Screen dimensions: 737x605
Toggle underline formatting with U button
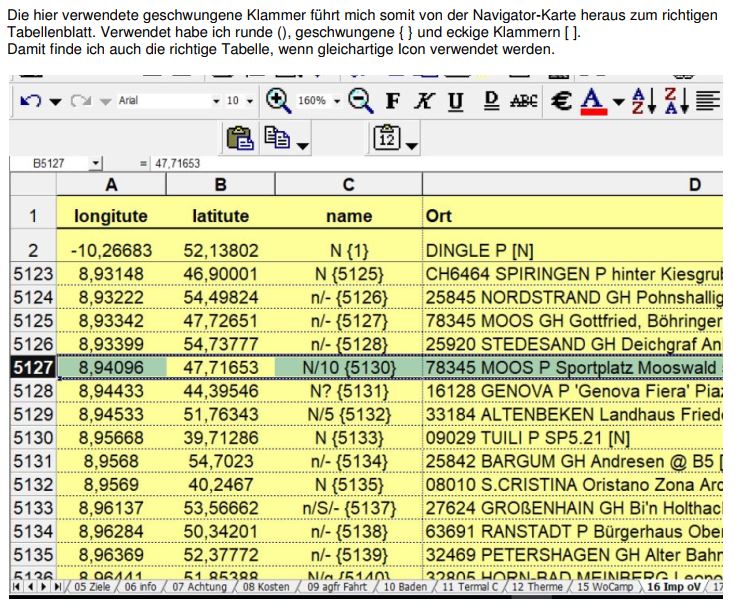coord(456,101)
